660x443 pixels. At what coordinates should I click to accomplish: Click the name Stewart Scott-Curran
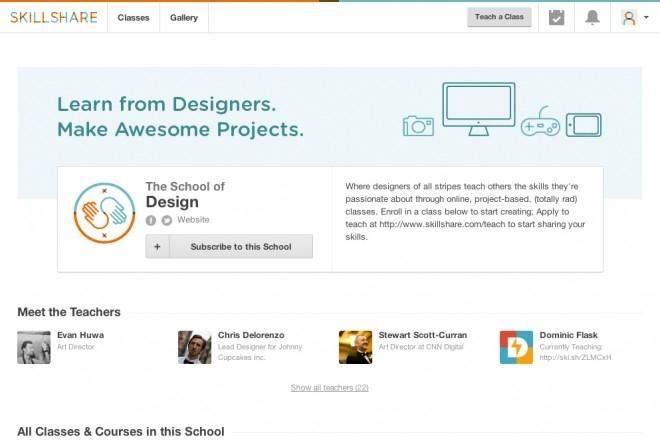(423, 335)
